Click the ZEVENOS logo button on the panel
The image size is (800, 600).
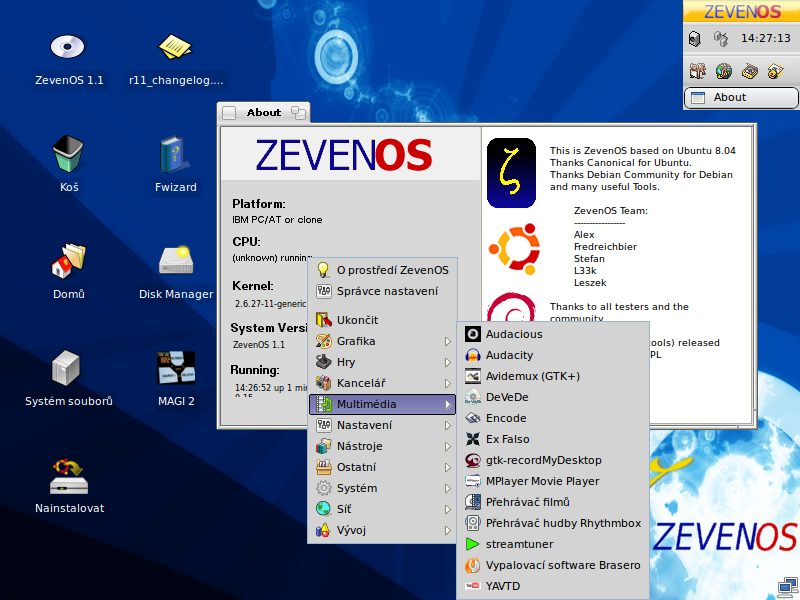coord(741,11)
